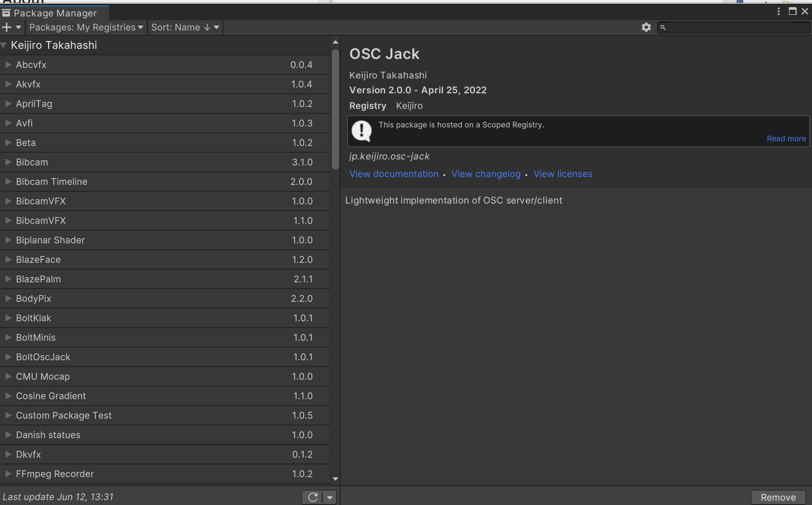
Task: Open the Package Manager window options menu
Action: [779, 11]
